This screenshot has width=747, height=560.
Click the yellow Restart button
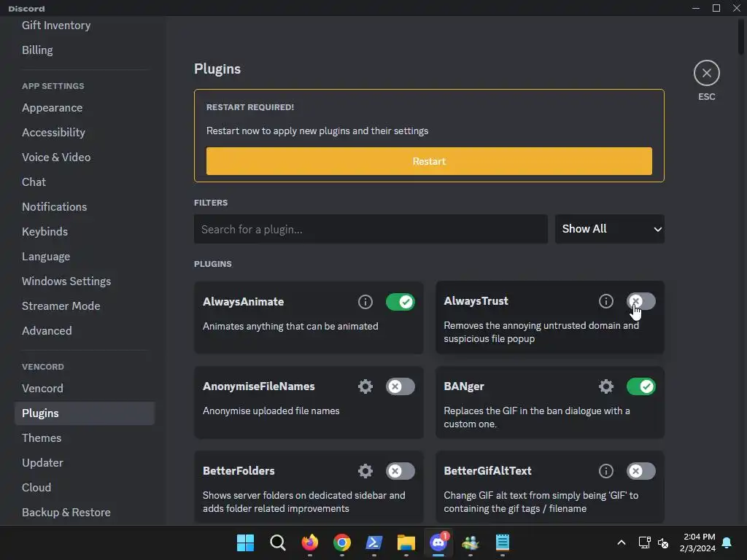tap(429, 161)
